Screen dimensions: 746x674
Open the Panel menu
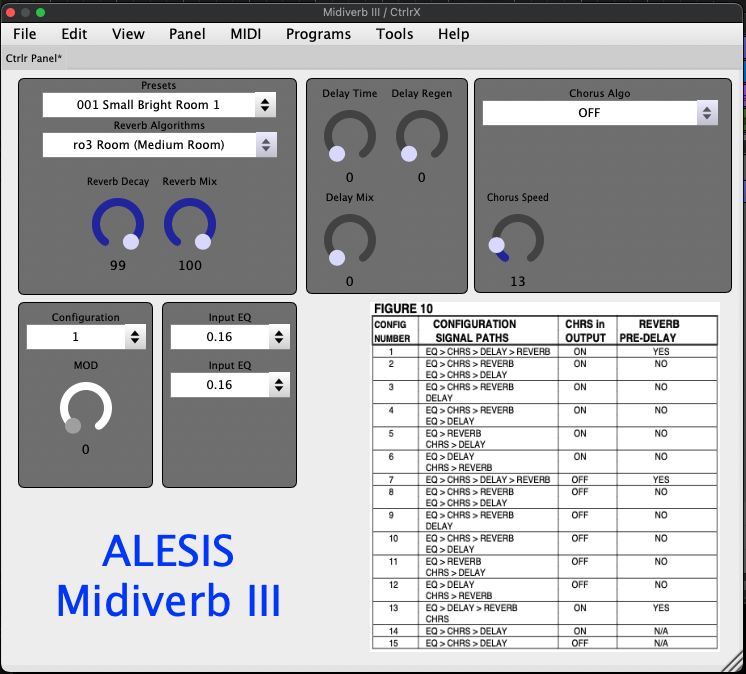(187, 34)
